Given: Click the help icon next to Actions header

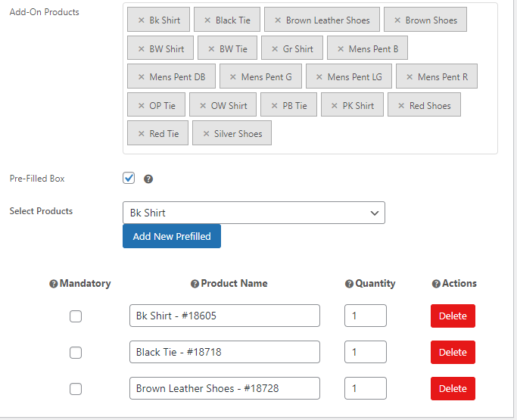Looking at the screenshot, I should (x=436, y=284).
